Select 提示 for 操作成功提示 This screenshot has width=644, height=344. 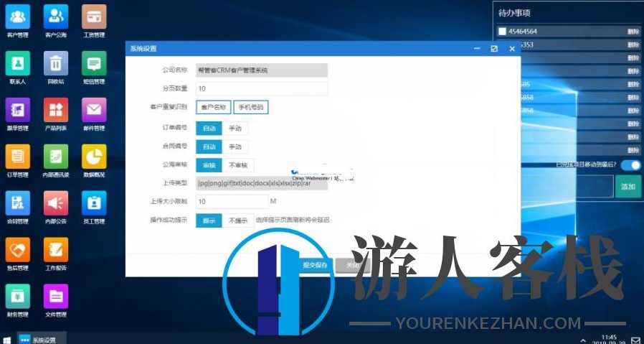pyautogui.click(x=209, y=220)
